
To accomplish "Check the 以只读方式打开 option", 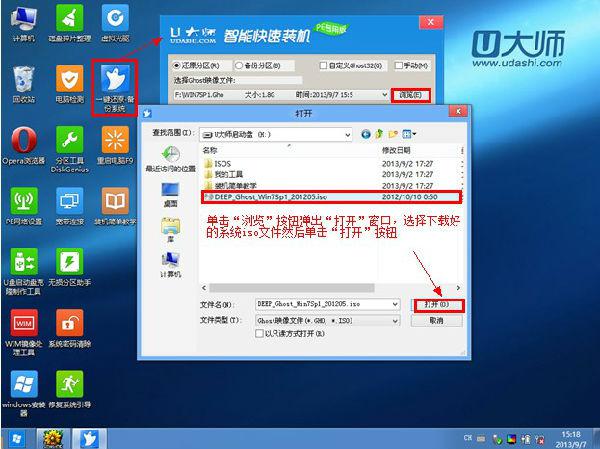I will click(259, 333).
